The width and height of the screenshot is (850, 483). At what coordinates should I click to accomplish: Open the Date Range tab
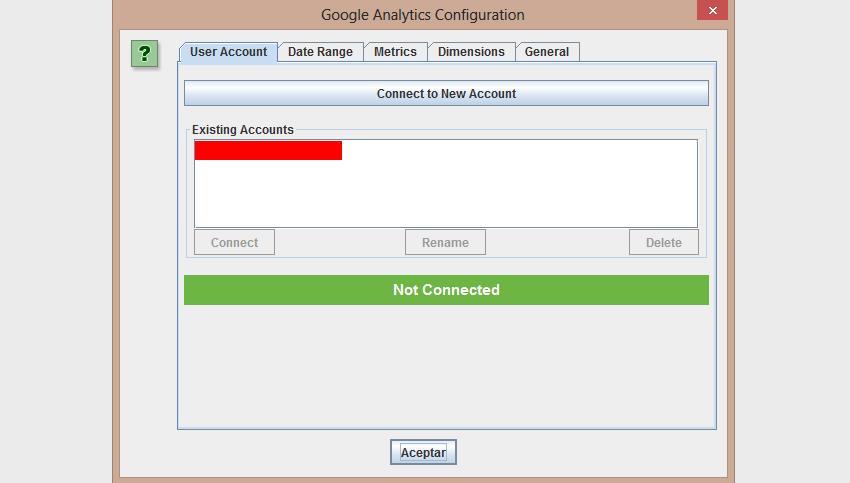[320, 52]
